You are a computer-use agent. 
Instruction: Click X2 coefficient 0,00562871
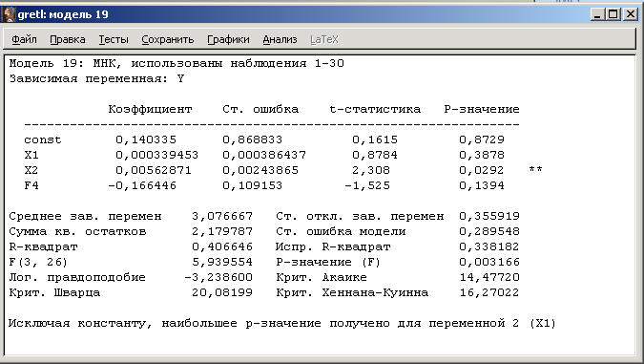pyautogui.click(x=154, y=170)
